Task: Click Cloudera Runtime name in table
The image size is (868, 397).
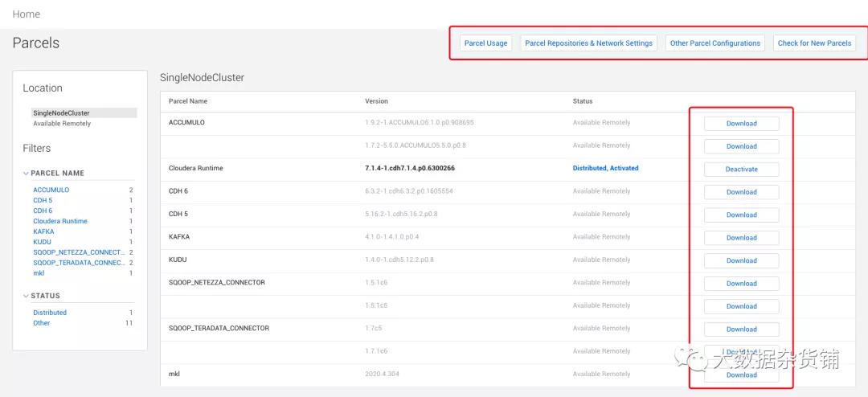Action: pyautogui.click(x=196, y=168)
